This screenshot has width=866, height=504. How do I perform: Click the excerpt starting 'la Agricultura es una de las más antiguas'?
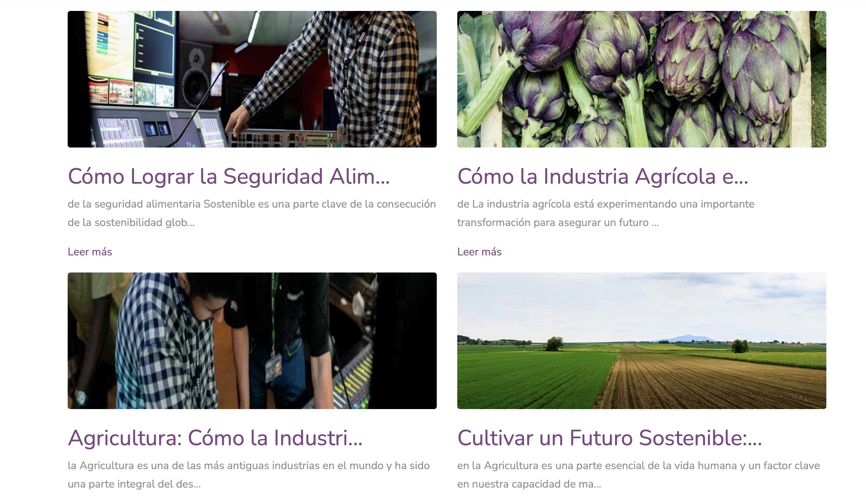(248, 475)
